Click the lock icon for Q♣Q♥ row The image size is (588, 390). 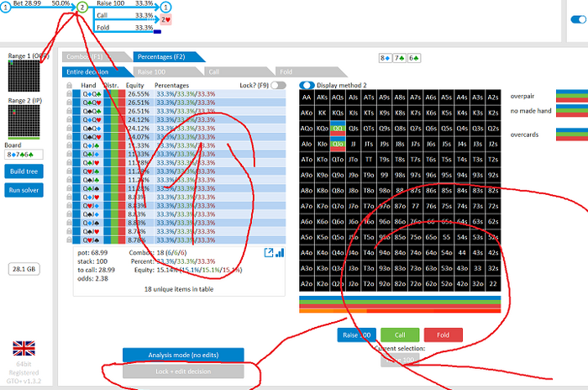pyautogui.click(x=69, y=103)
